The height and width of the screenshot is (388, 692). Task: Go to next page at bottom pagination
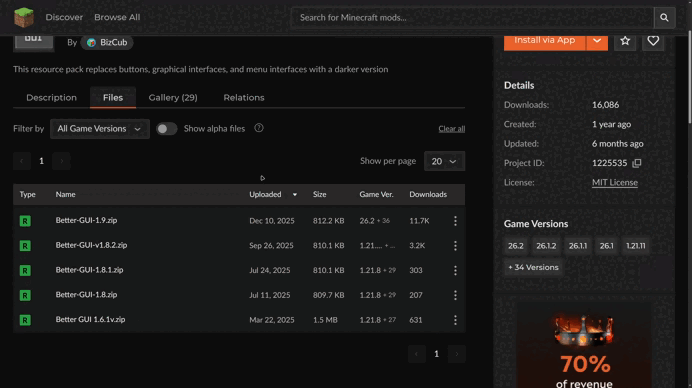pos(457,354)
